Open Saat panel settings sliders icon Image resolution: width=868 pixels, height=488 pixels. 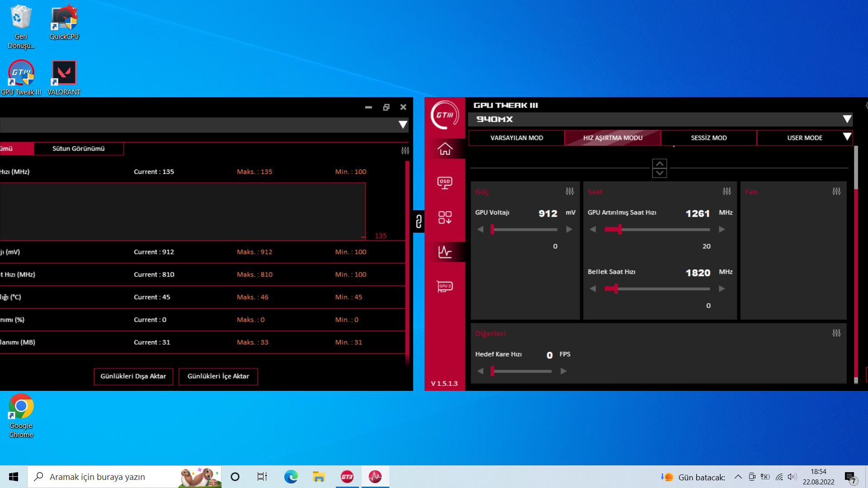tap(726, 192)
